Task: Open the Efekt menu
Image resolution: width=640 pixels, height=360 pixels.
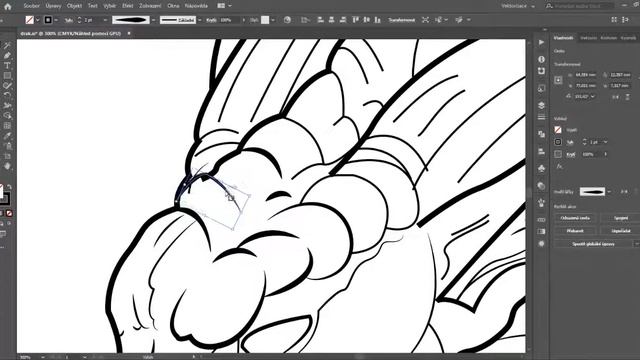Action: tap(127, 6)
